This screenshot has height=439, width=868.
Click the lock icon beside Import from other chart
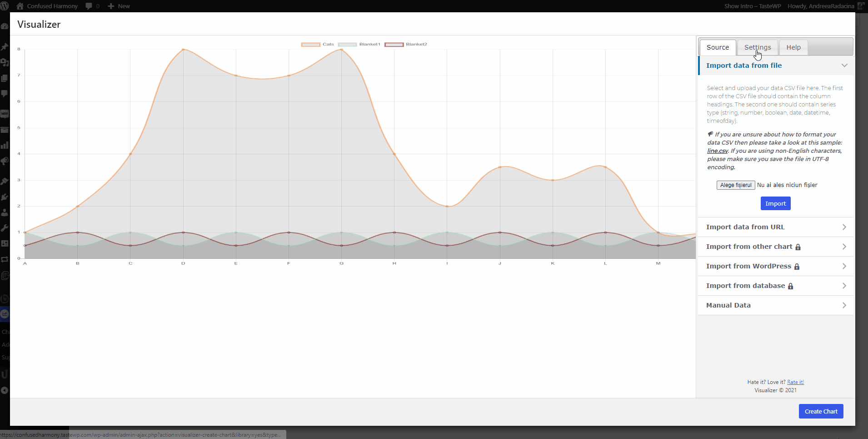coord(798,247)
